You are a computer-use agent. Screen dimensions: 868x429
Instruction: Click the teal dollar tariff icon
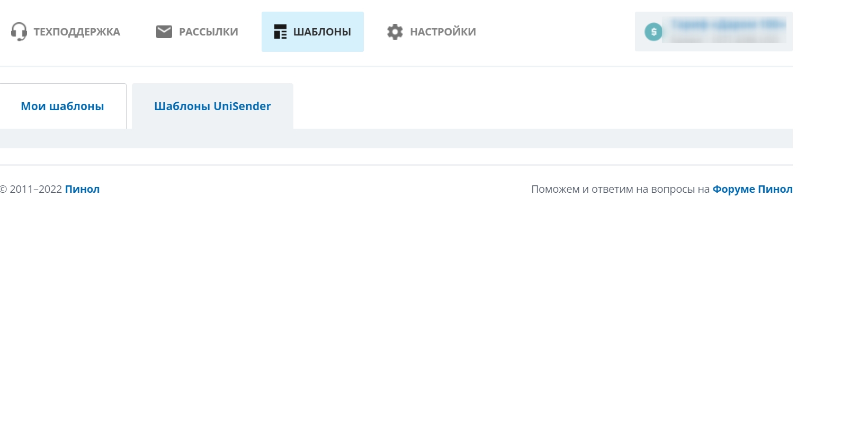click(653, 32)
